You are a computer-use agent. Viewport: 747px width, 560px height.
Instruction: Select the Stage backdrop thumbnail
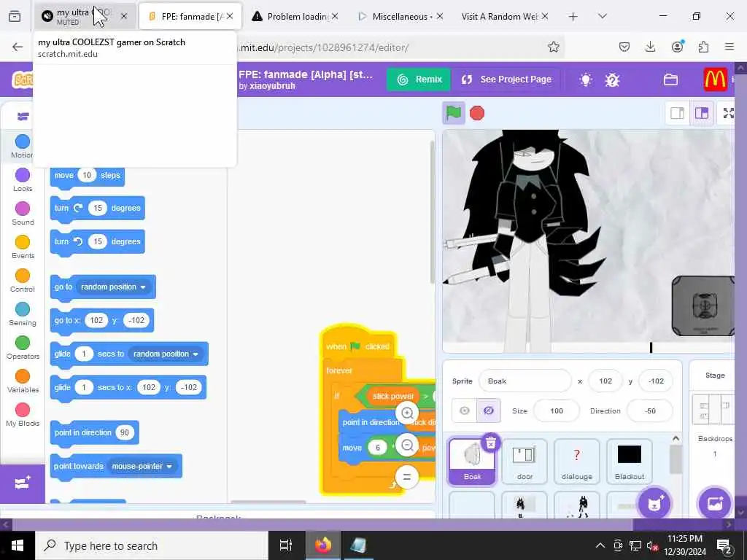[713, 409]
